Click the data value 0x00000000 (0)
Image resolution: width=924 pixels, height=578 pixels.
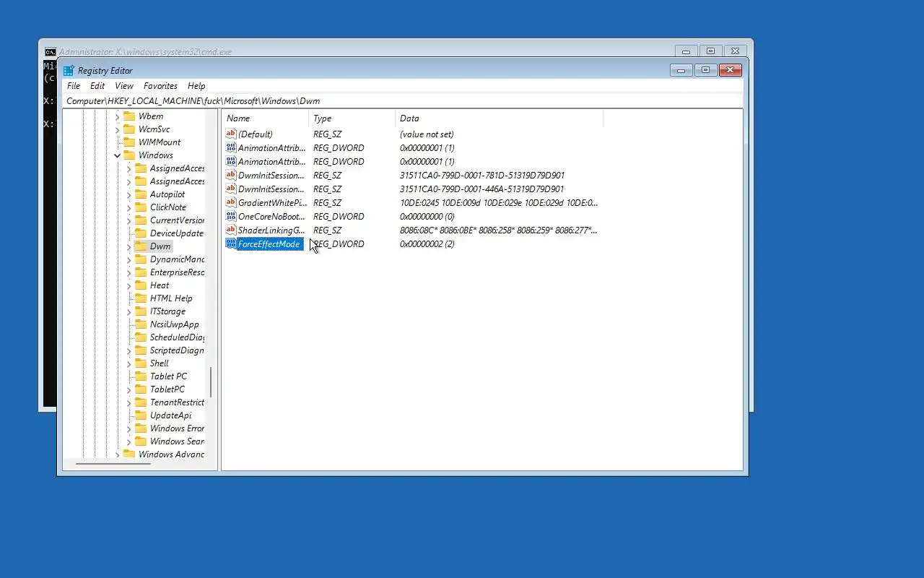(427, 217)
